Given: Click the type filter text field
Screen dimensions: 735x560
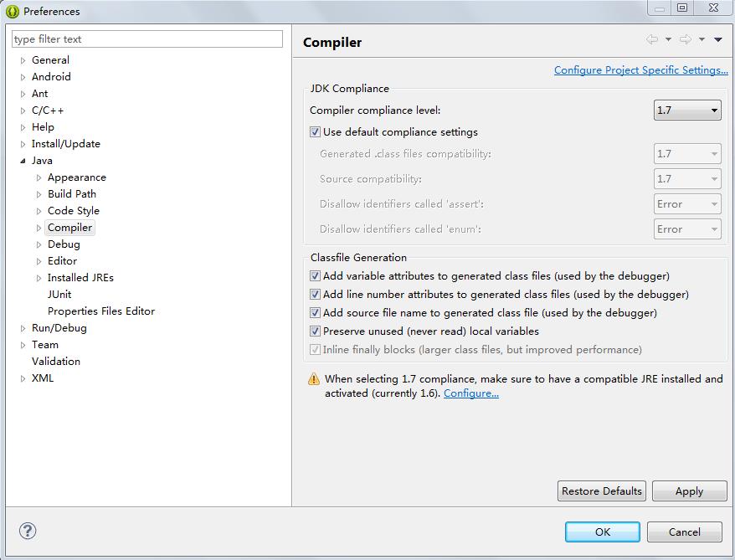Looking at the screenshot, I should [147, 39].
